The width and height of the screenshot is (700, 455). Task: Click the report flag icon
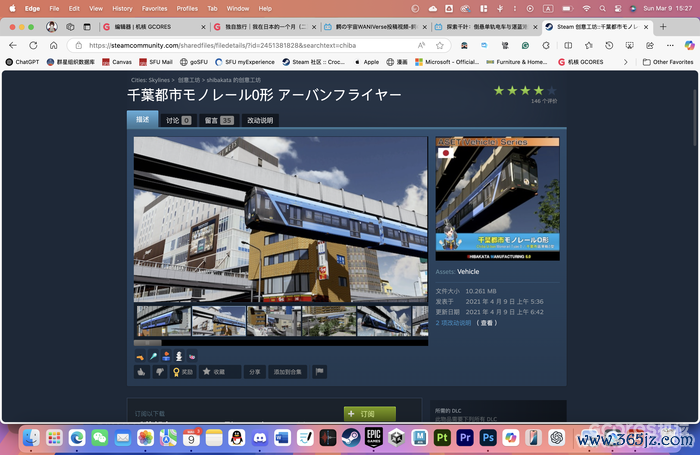(x=319, y=372)
